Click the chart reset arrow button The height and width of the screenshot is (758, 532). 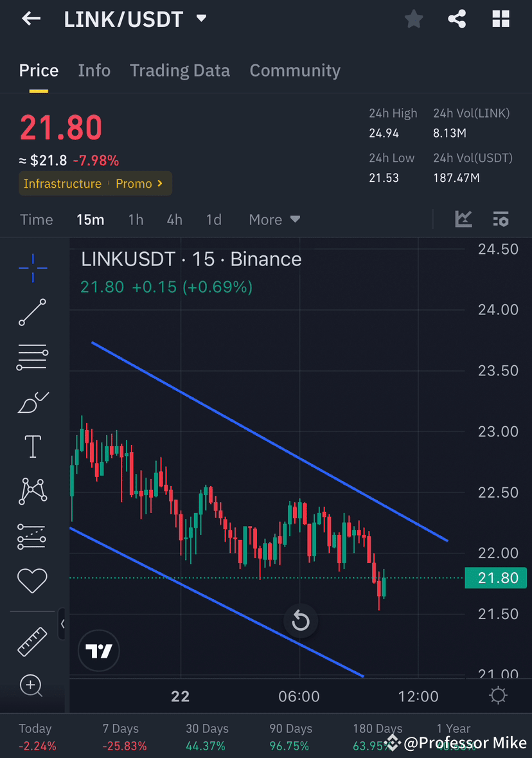pos(300,620)
